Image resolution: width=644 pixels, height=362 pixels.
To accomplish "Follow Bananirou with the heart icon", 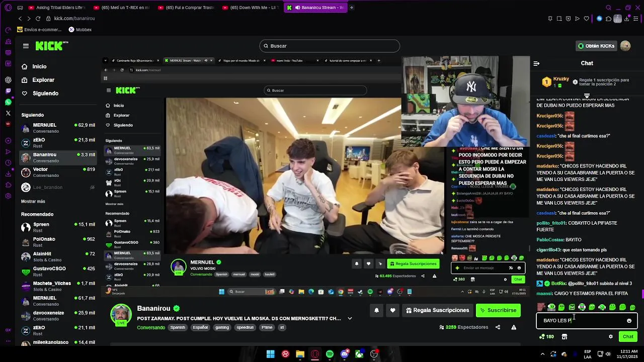I will pos(392,310).
